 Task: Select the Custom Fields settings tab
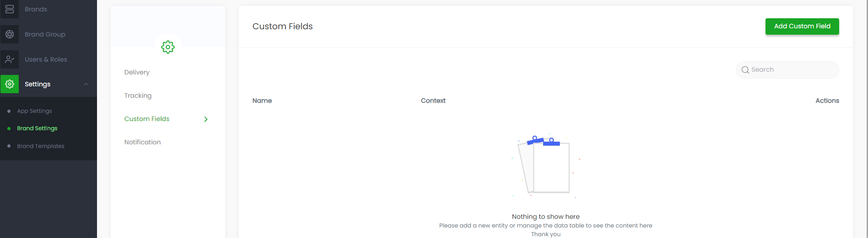tap(147, 119)
